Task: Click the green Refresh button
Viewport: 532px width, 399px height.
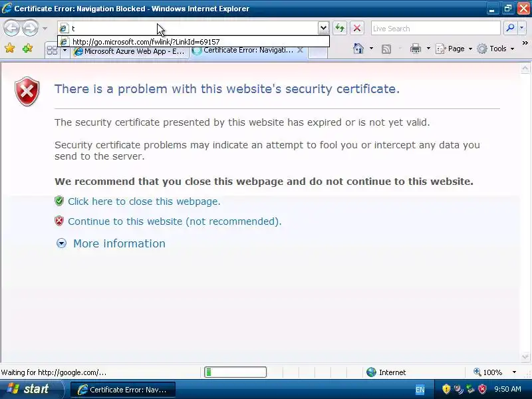Action: [x=340, y=28]
